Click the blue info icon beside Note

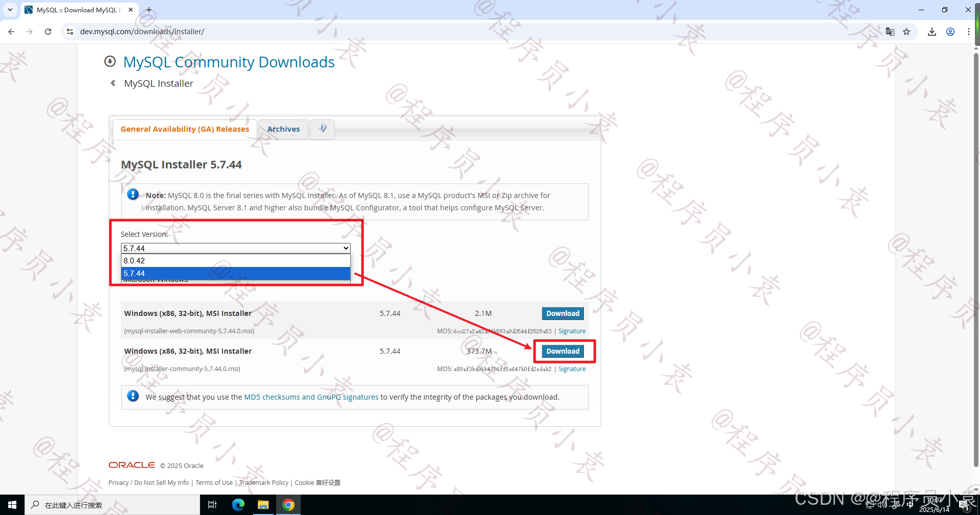coord(133,194)
